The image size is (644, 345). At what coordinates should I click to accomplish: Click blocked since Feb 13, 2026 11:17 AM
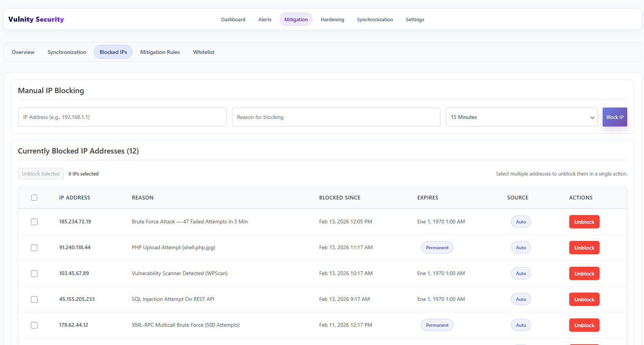click(x=346, y=247)
